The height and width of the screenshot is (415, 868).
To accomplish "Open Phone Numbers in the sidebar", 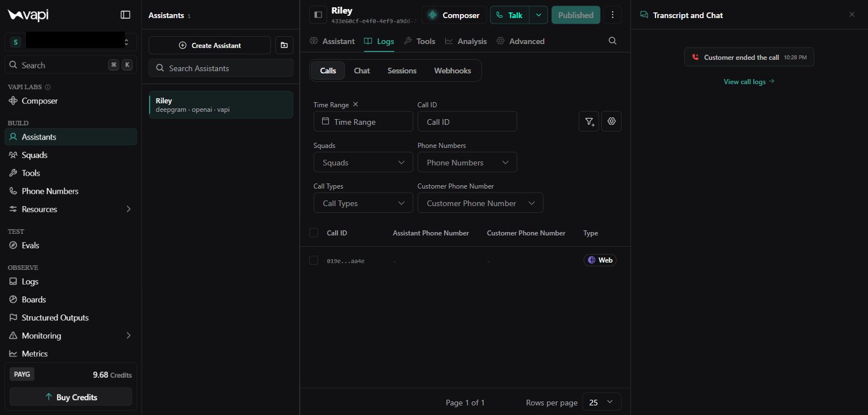I will 71,191.
